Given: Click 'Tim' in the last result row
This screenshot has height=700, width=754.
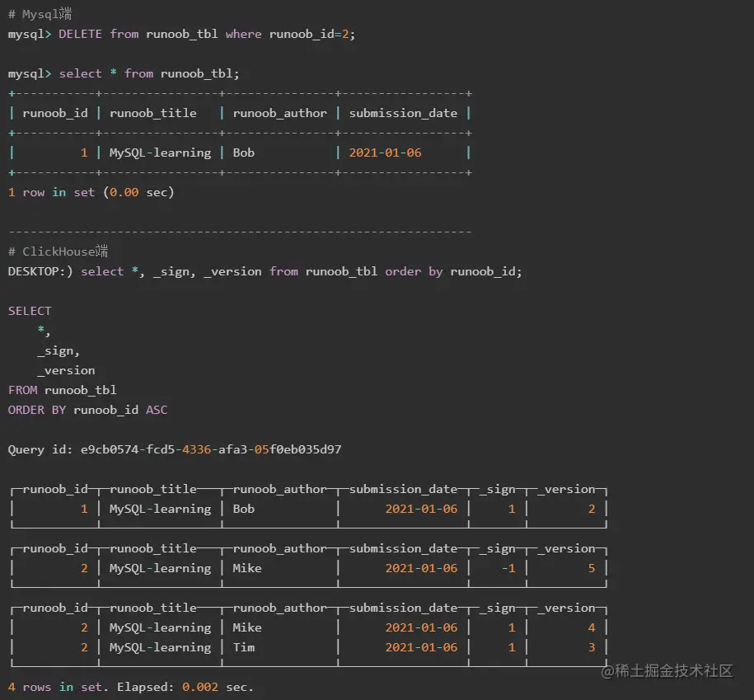Looking at the screenshot, I should tap(244, 647).
